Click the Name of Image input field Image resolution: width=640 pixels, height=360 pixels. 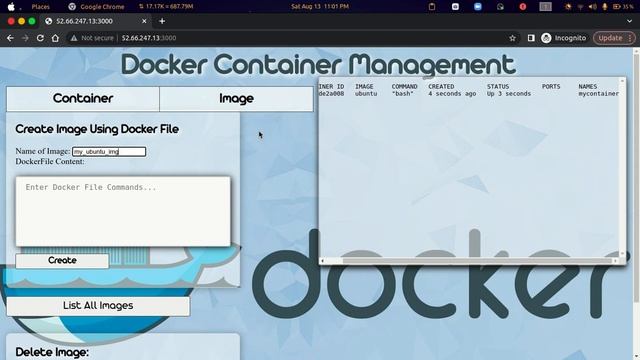[109, 151]
